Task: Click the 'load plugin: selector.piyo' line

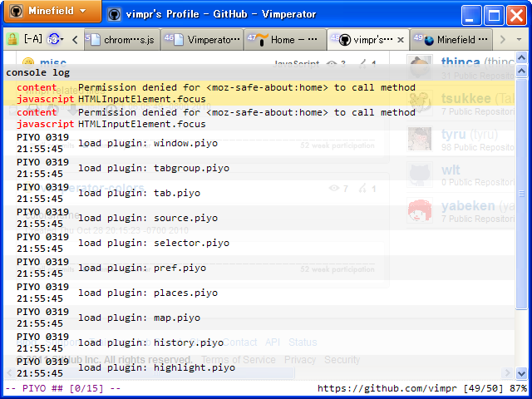Action: 154,243
